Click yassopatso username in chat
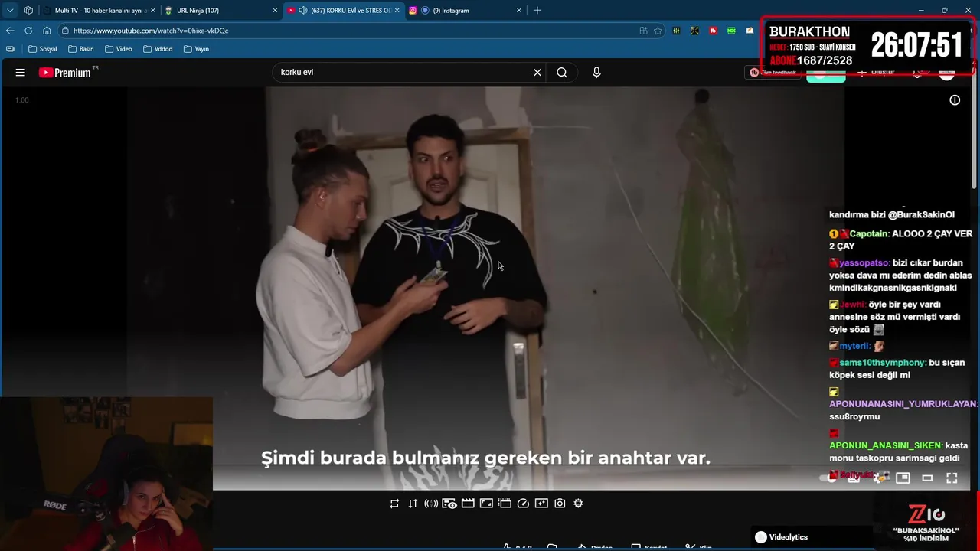The image size is (980, 551). point(864,263)
